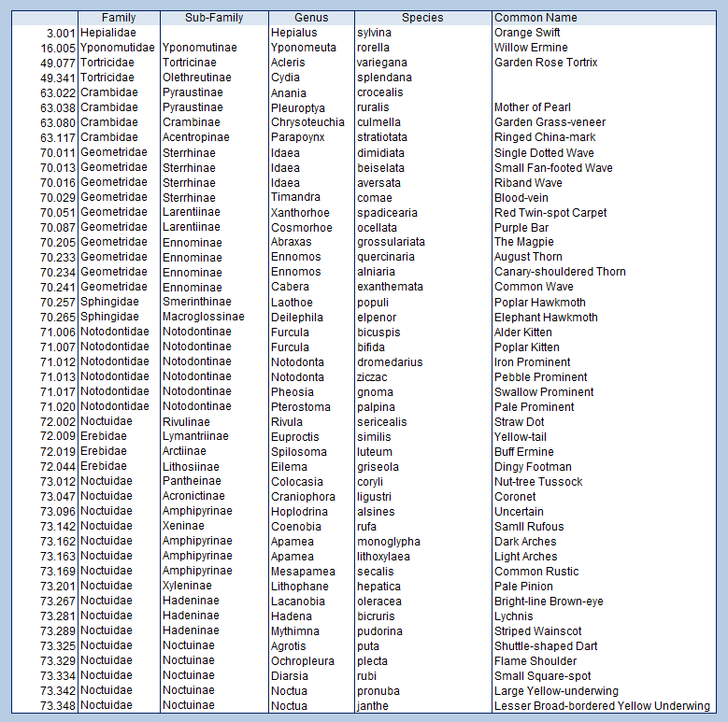Click the Yponomeutidae family cell
This screenshot has width=728, height=722.
[x=118, y=48]
